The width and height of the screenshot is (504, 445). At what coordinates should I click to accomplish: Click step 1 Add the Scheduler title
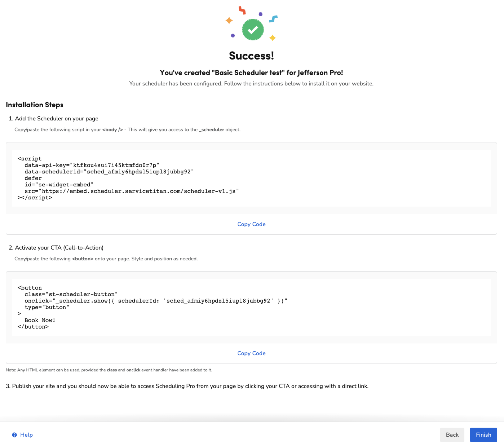click(x=56, y=118)
